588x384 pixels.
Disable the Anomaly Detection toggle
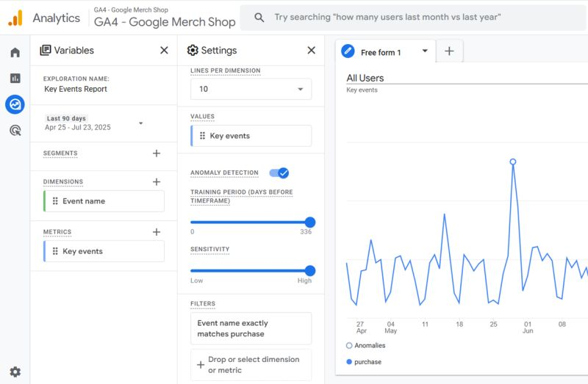279,173
